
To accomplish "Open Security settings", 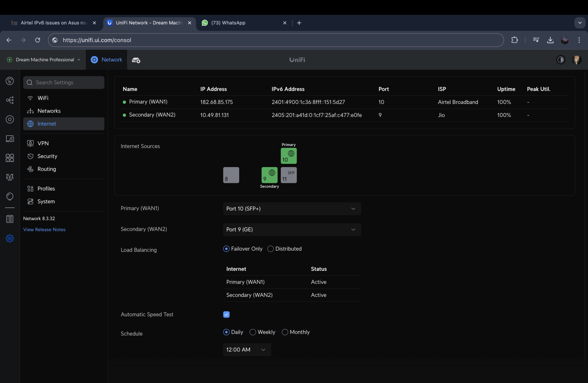I will 64,156.
